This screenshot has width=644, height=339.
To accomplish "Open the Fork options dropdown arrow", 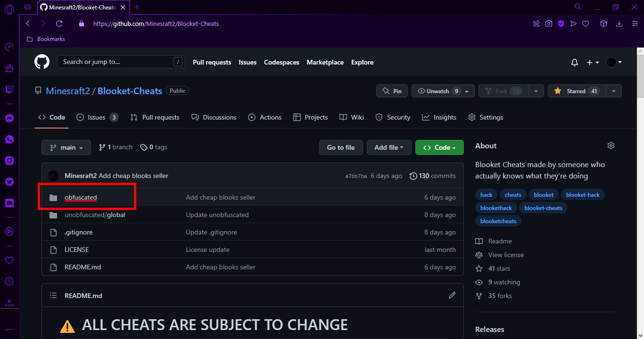I will click(x=536, y=91).
